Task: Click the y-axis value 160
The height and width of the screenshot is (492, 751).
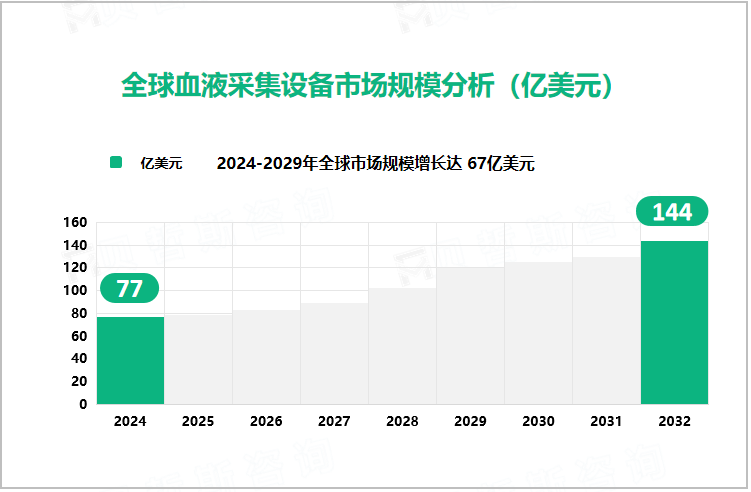Action: pyautogui.click(x=75, y=222)
